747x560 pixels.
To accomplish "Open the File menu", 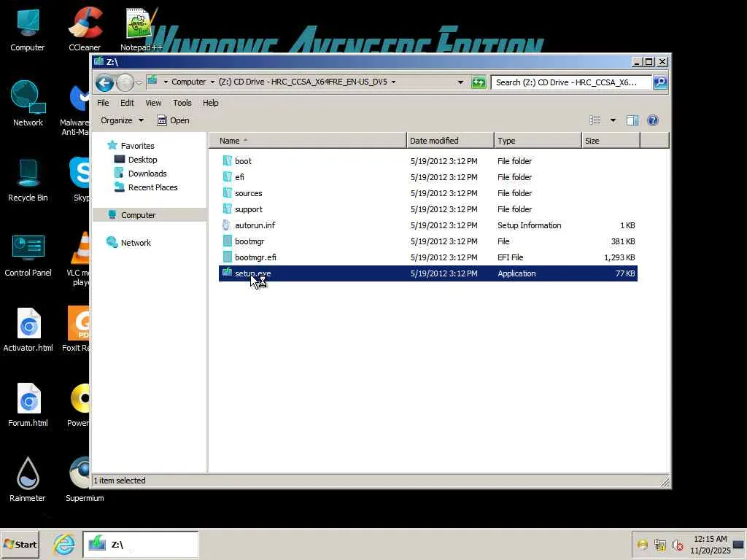I will (103, 103).
